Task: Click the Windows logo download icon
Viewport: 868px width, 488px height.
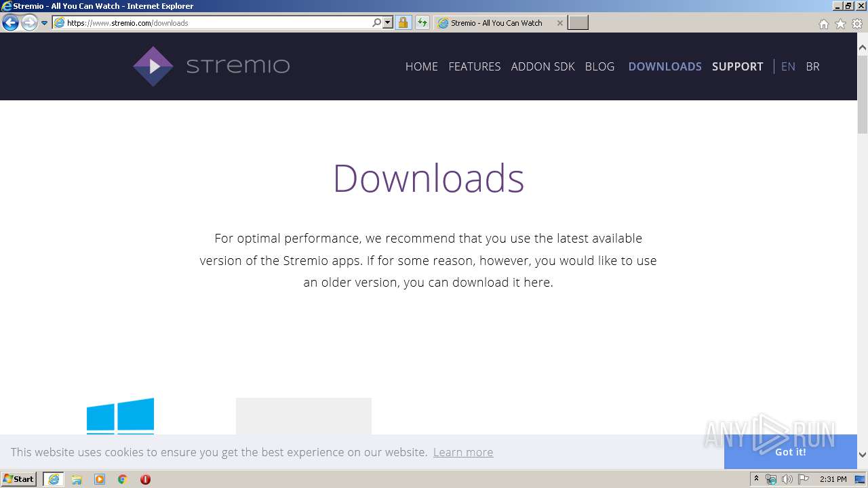Action: [x=121, y=415]
